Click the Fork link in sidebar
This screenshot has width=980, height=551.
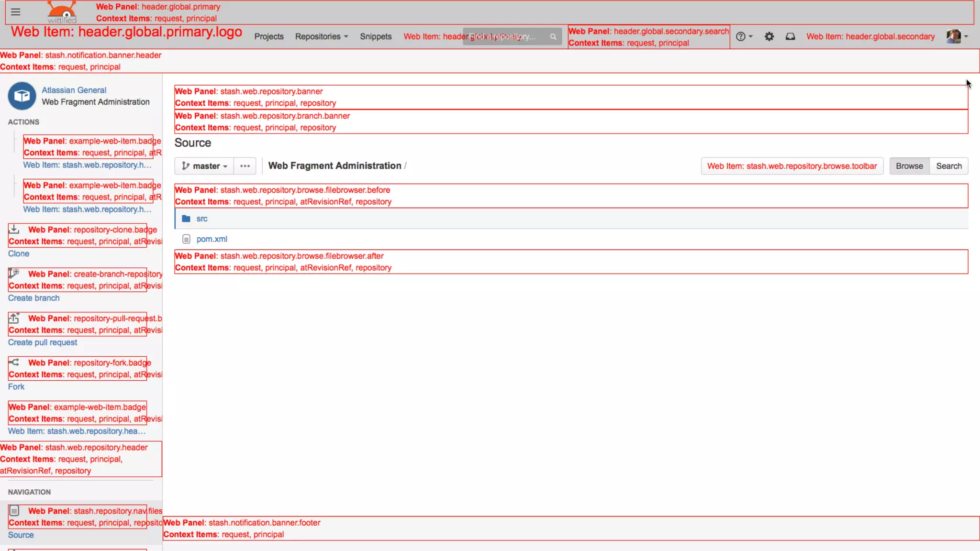[x=16, y=387]
